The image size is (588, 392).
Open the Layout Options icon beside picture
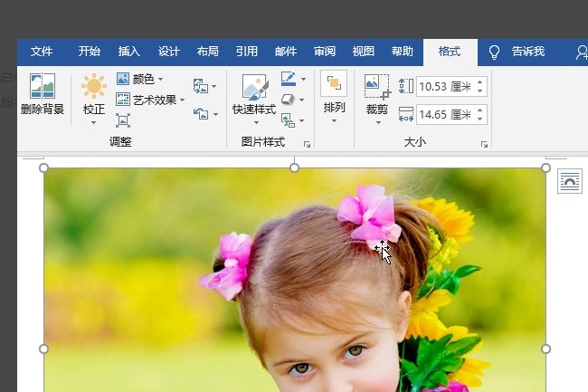click(x=570, y=181)
